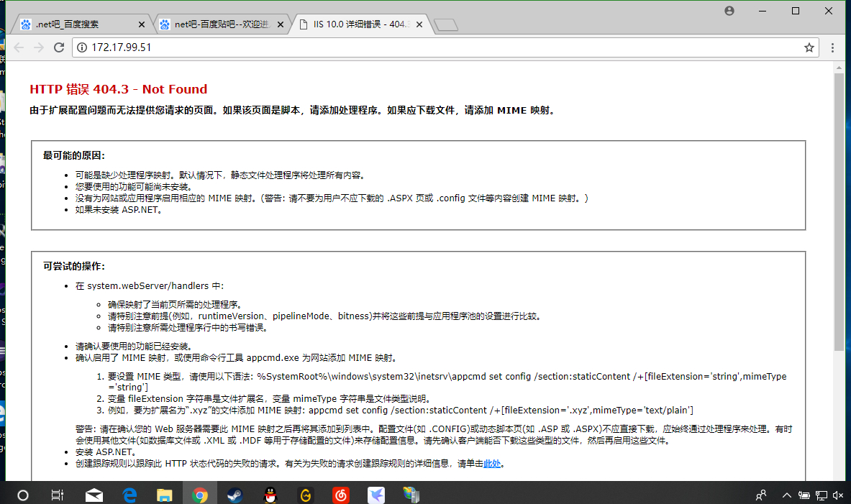The image size is (851, 504).
Task: Open the server manager icon on taskbar
Action: coord(411,495)
